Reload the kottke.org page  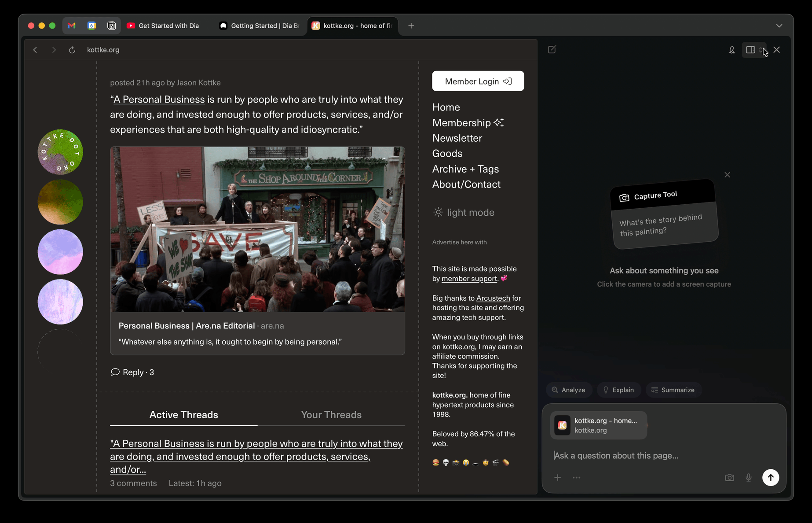(72, 50)
